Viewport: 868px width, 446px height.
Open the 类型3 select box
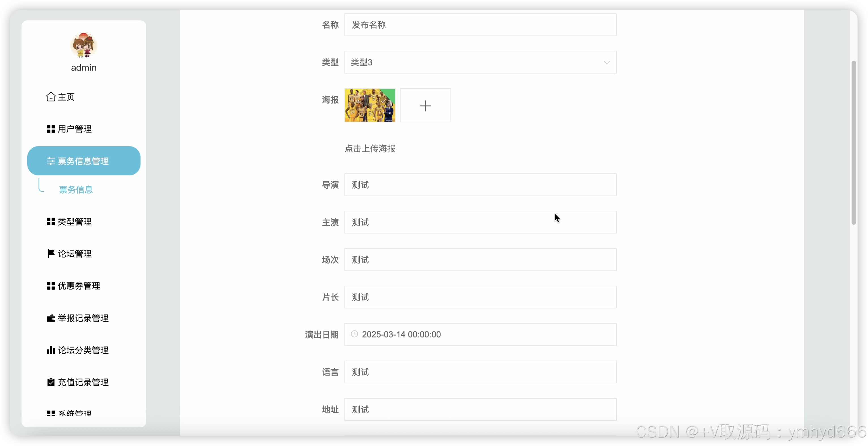(x=472, y=62)
